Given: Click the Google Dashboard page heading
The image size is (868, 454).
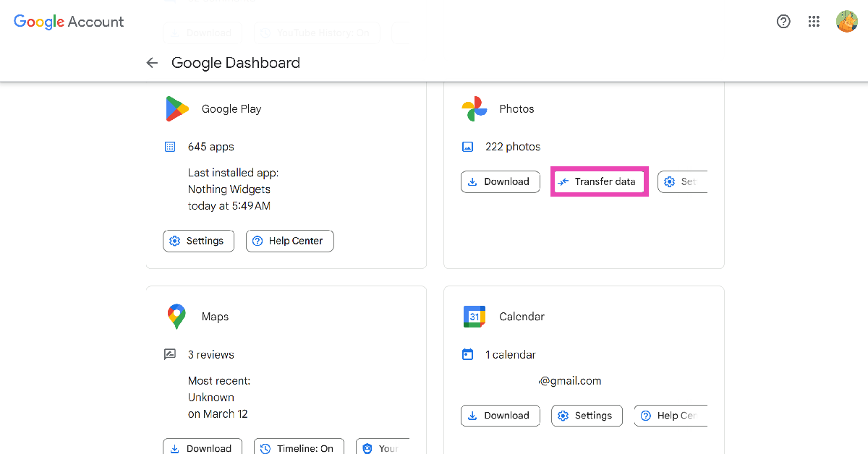Looking at the screenshot, I should (236, 63).
